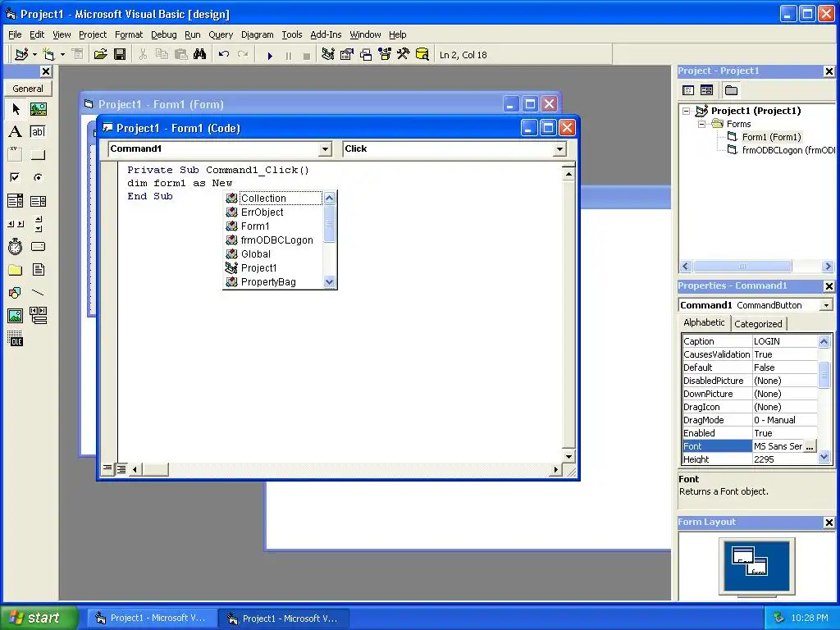Select the DirListBox folder tool
The height and width of the screenshot is (630, 840).
16,269
